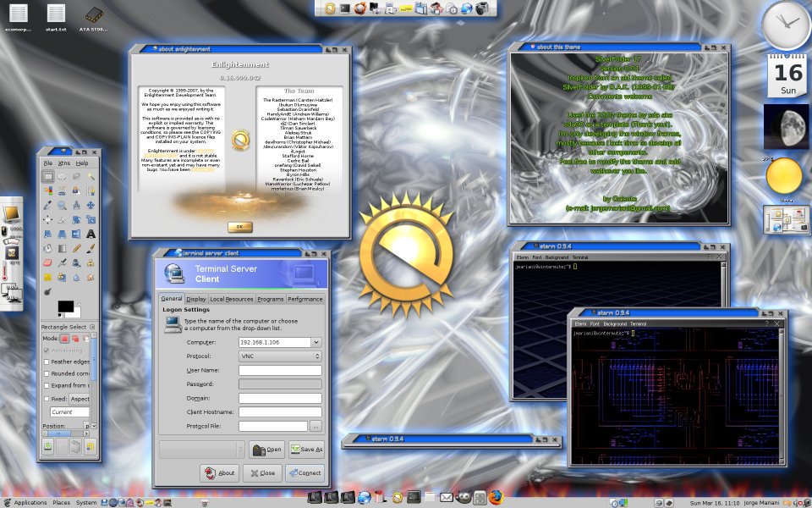Open Firefox from the bottom dock
The height and width of the screenshot is (508, 812).
click(497, 497)
